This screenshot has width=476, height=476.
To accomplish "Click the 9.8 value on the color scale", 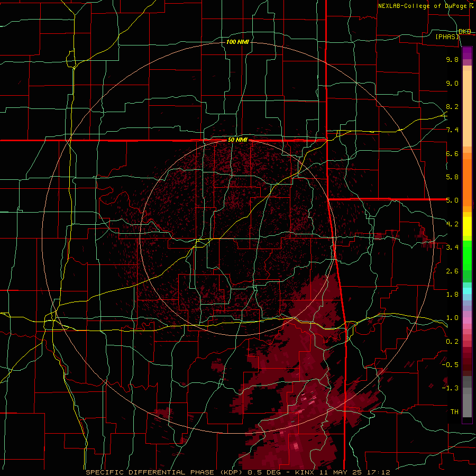I will tap(452, 59).
